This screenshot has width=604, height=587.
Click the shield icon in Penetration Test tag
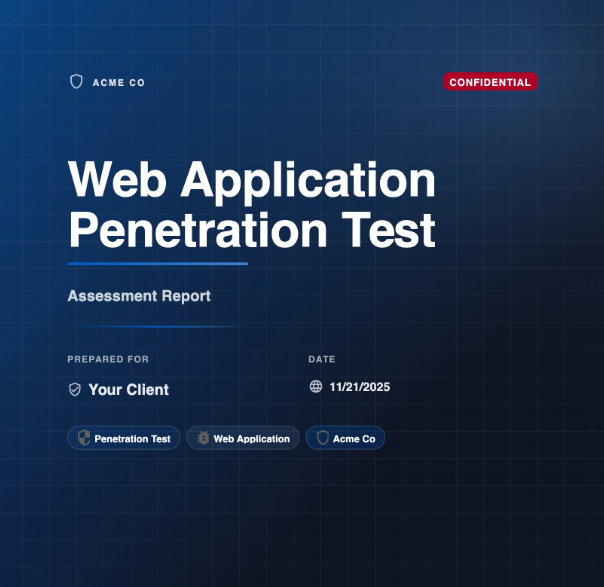point(84,438)
